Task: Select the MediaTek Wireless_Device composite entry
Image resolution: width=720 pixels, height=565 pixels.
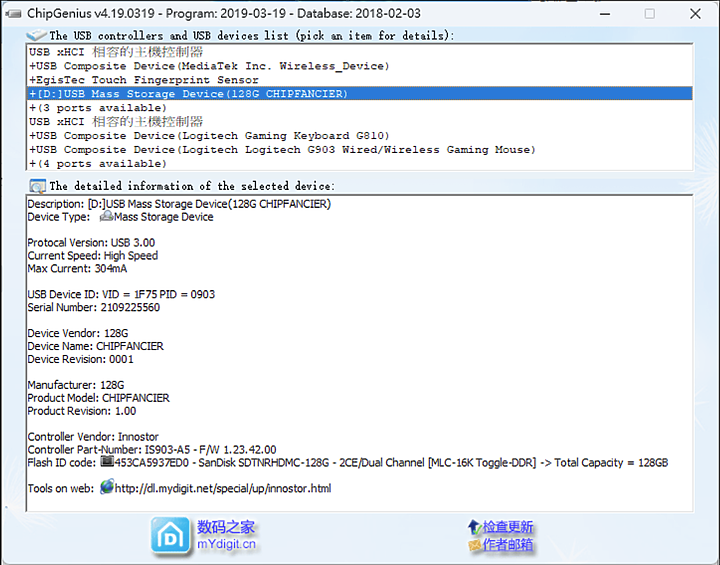Action: [360, 66]
